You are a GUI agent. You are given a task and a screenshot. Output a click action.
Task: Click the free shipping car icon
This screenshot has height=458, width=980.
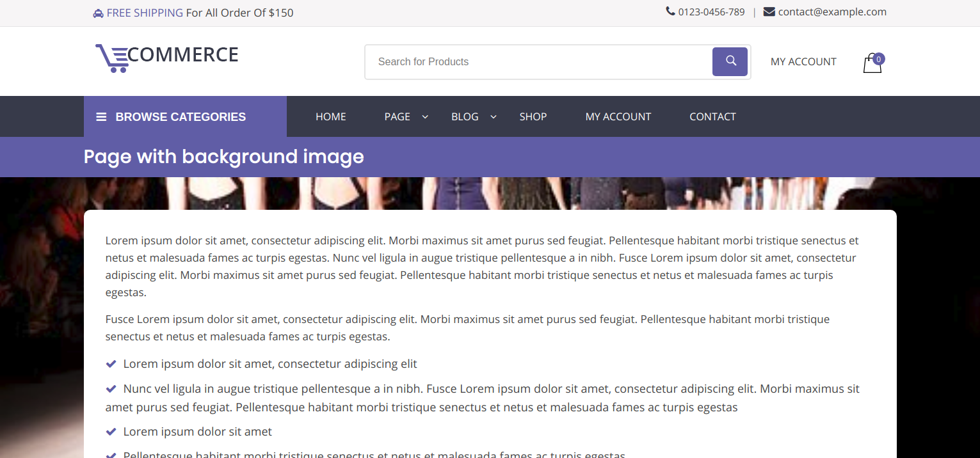98,13
